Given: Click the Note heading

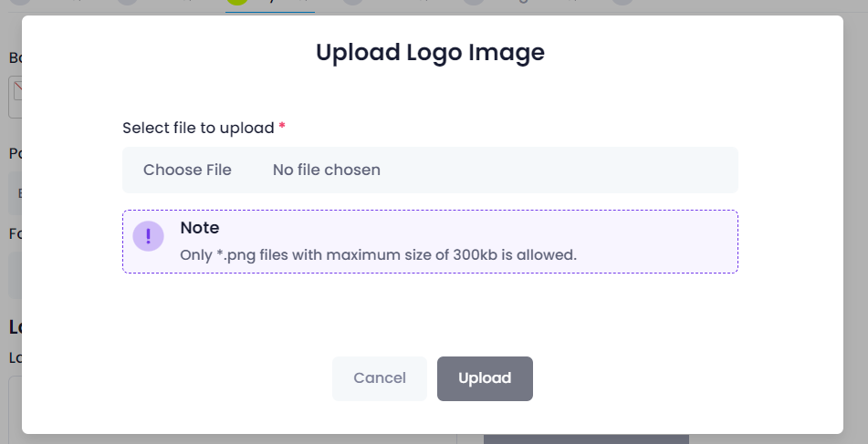Looking at the screenshot, I should (200, 228).
